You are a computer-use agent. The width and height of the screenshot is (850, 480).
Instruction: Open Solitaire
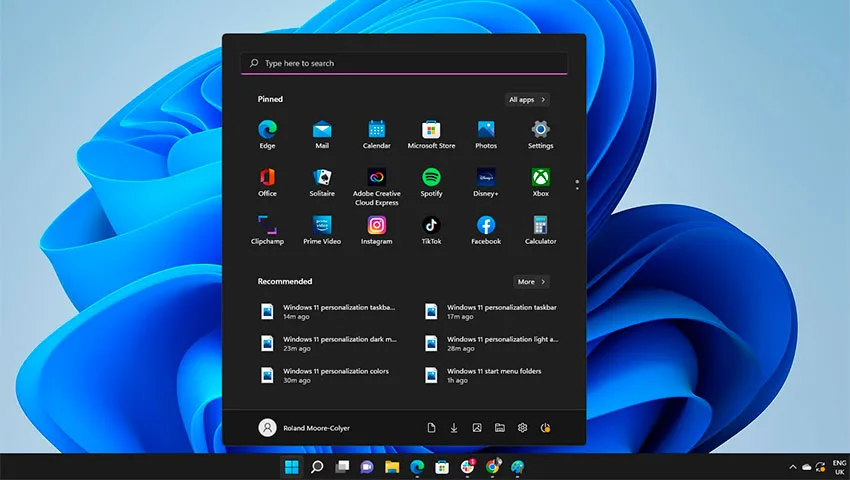point(322,182)
